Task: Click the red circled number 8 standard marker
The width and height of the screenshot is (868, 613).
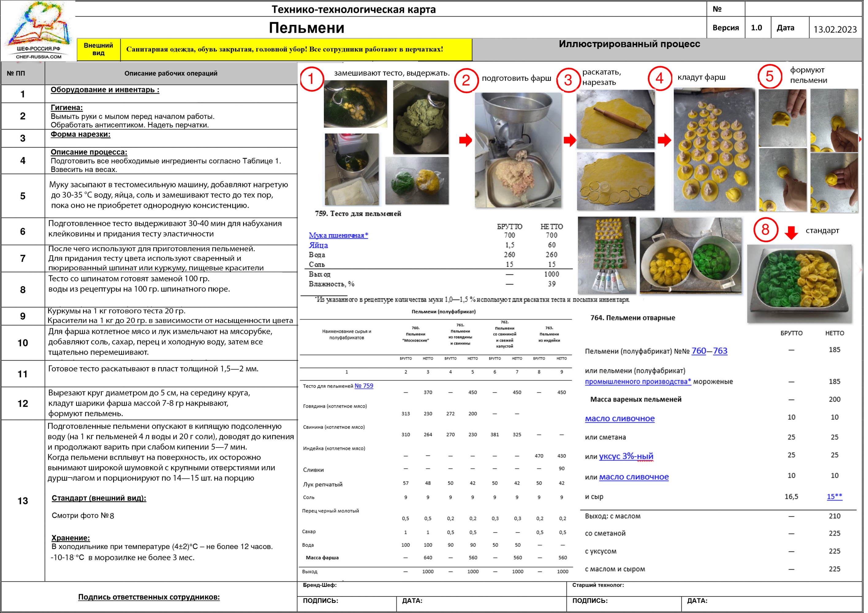Action: [766, 230]
